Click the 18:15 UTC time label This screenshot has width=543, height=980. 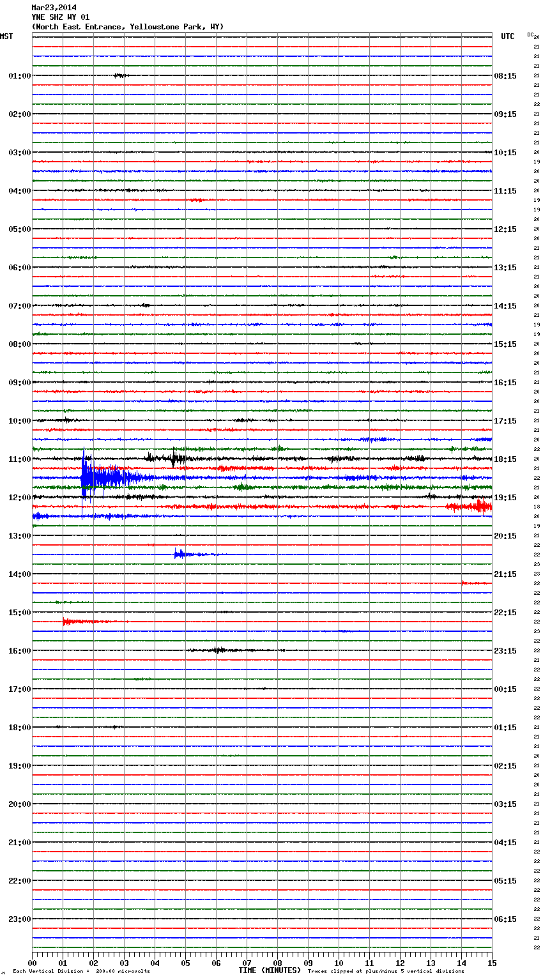click(x=505, y=459)
